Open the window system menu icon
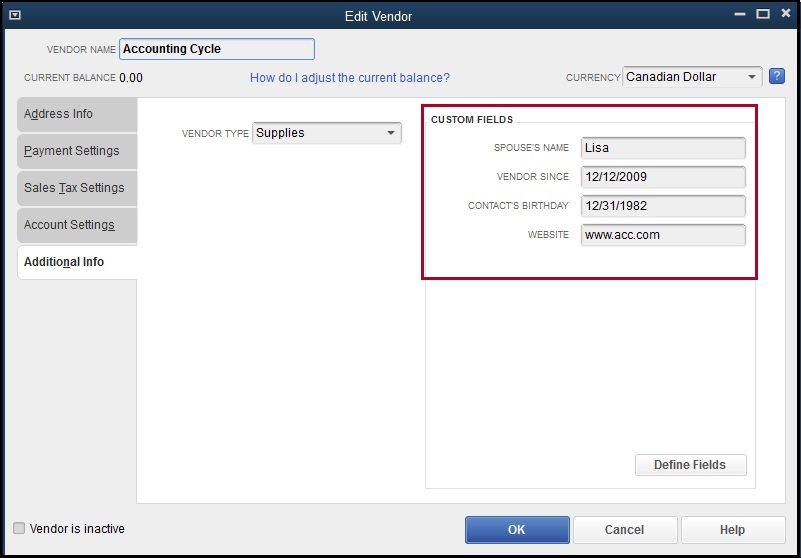The image size is (801, 558). click(x=15, y=15)
